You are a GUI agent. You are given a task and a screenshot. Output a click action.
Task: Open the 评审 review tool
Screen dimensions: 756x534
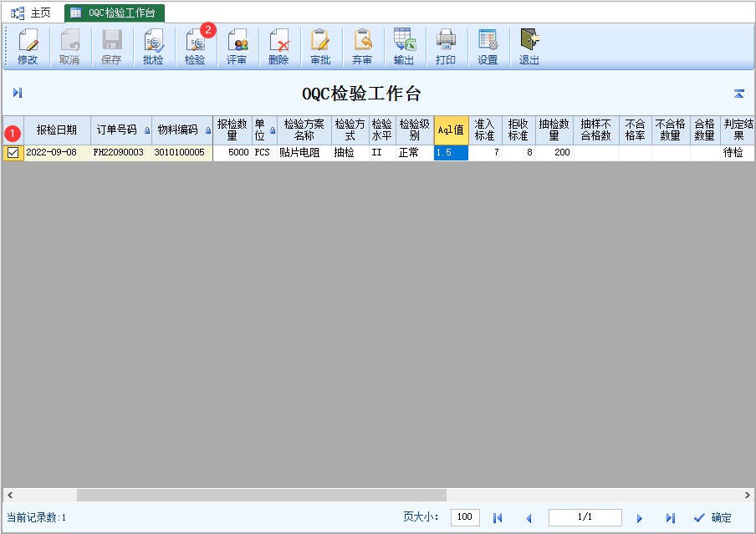(x=237, y=47)
